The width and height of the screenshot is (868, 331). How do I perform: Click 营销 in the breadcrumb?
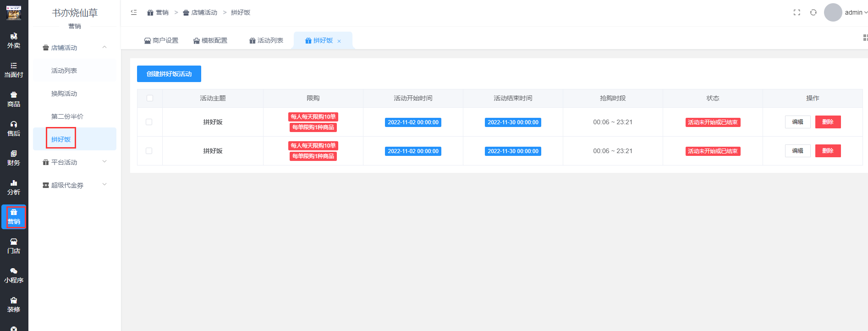pyautogui.click(x=158, y=12)
